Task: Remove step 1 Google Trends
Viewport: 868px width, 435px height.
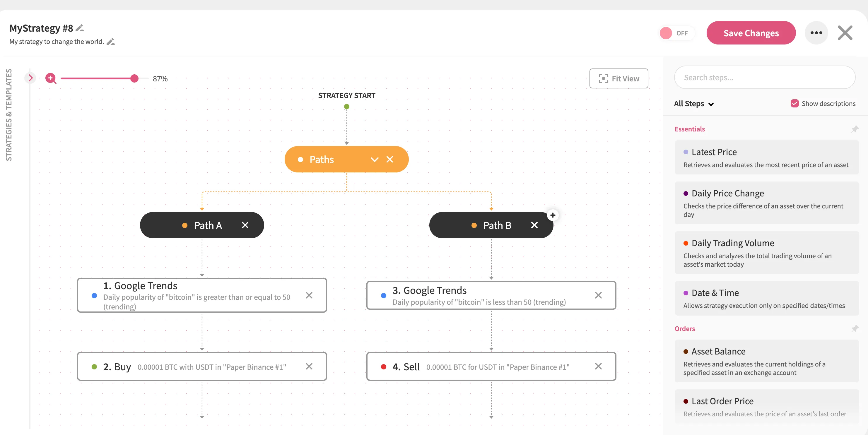Action: tap(309, 295)
